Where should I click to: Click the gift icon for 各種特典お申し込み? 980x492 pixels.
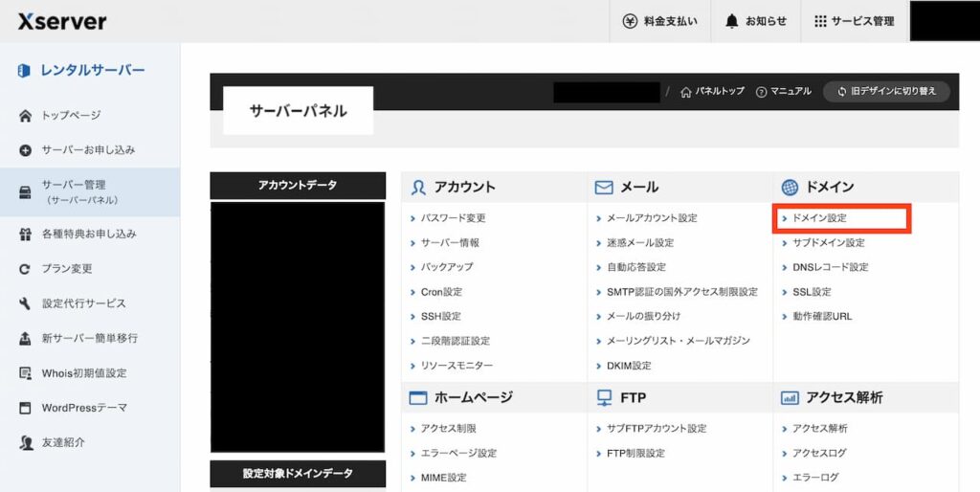(x=26, y=235)
